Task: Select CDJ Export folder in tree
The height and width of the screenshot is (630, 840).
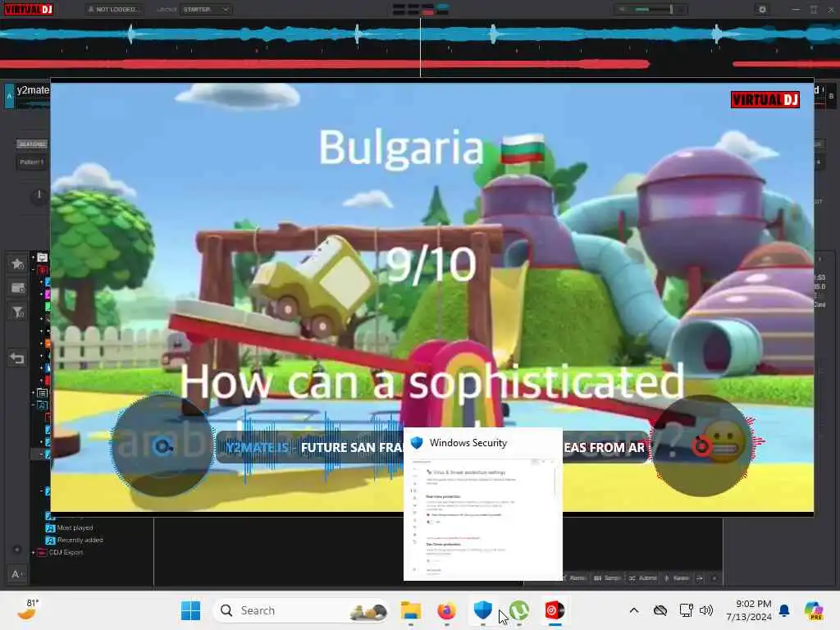Action: 66,552
